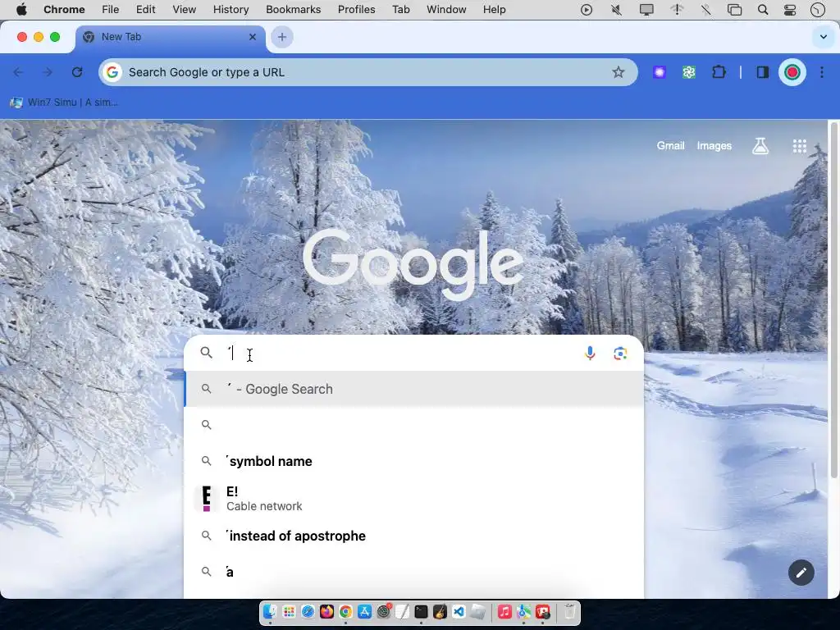840x630 pixels.
Task: Open GarageBand from the Dock
Action: [x=440, y=612]
